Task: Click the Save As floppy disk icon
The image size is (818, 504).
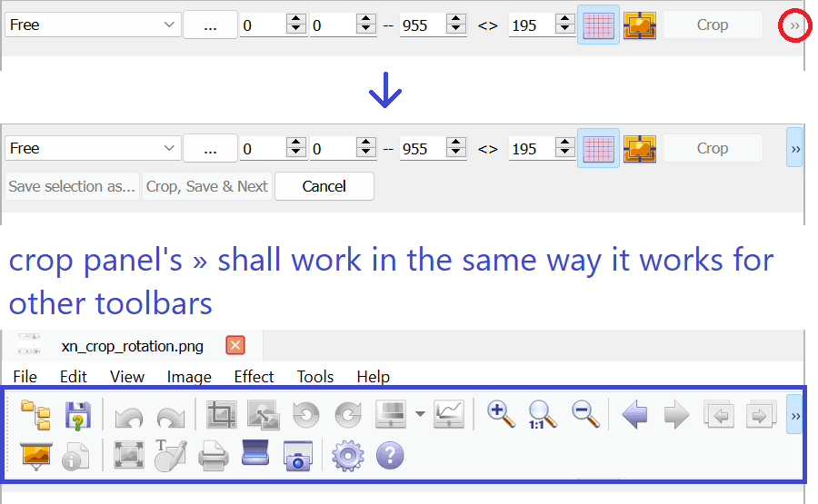Action: (x=78, y=415)
